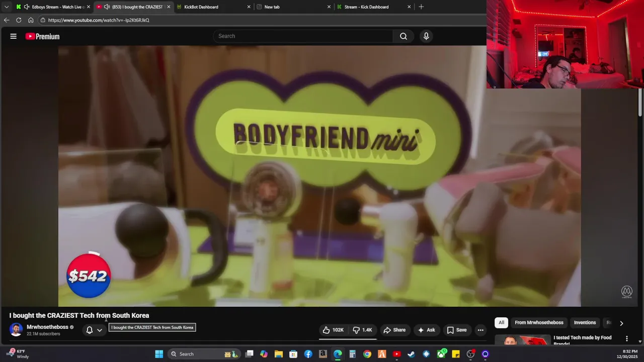
Task: Click the recommended video thumbnail
Action: [523, 340]
